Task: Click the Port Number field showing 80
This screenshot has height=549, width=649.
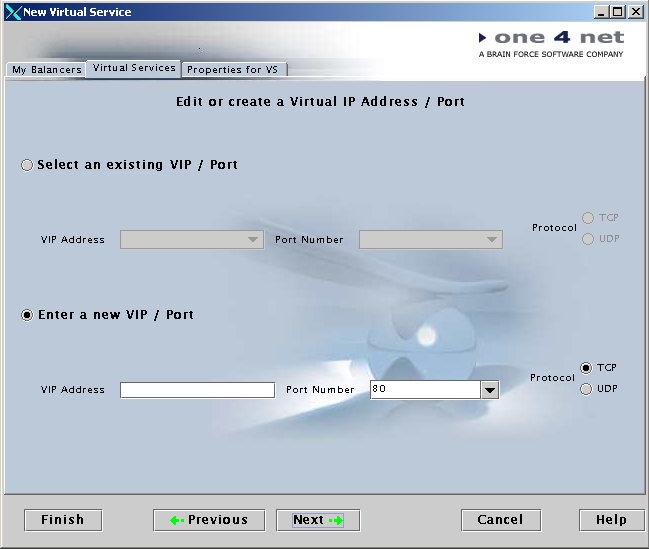Action: (425, 390)
